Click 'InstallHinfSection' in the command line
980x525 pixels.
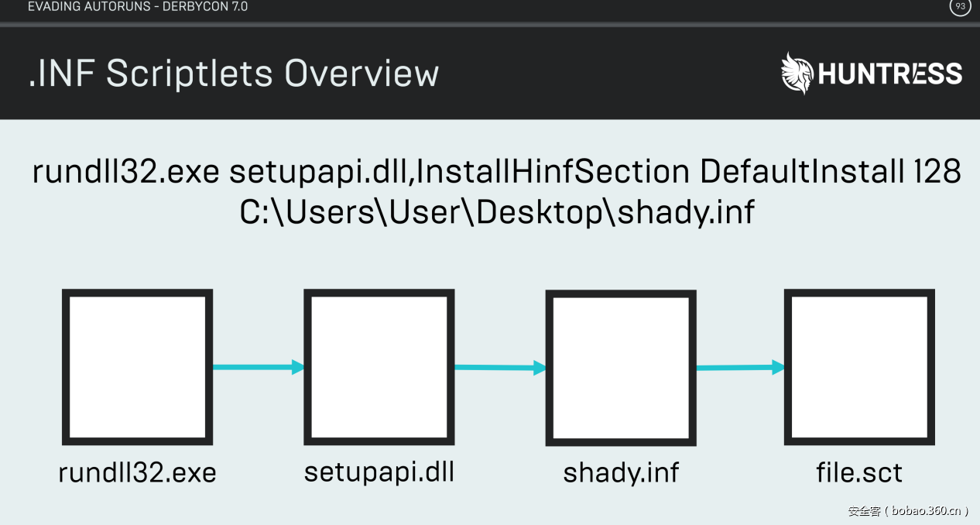(x=553, y=172)
